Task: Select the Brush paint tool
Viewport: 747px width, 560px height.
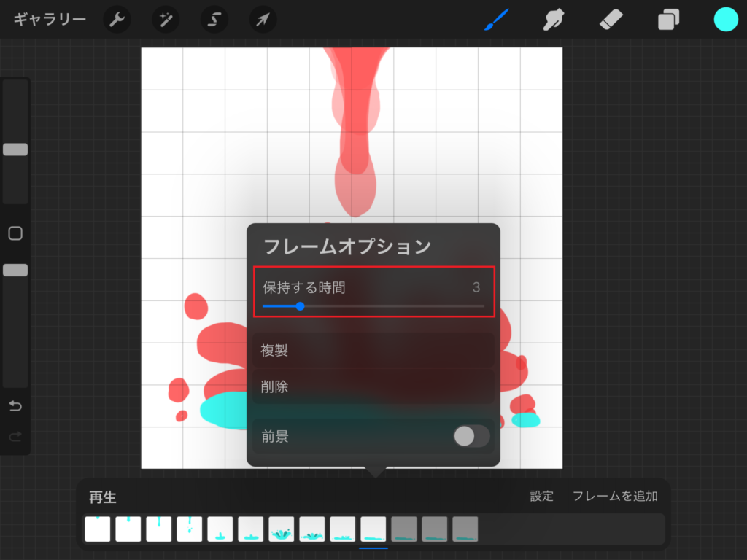Action: click(x=496, y=20)
